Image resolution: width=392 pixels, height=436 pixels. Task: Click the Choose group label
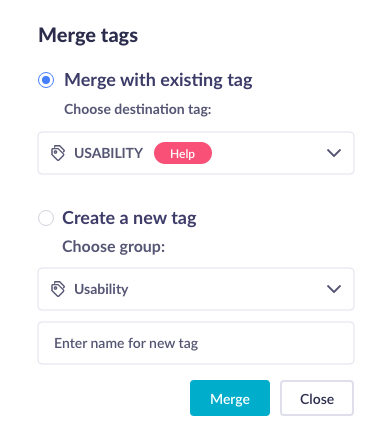(x=114, y=247)
